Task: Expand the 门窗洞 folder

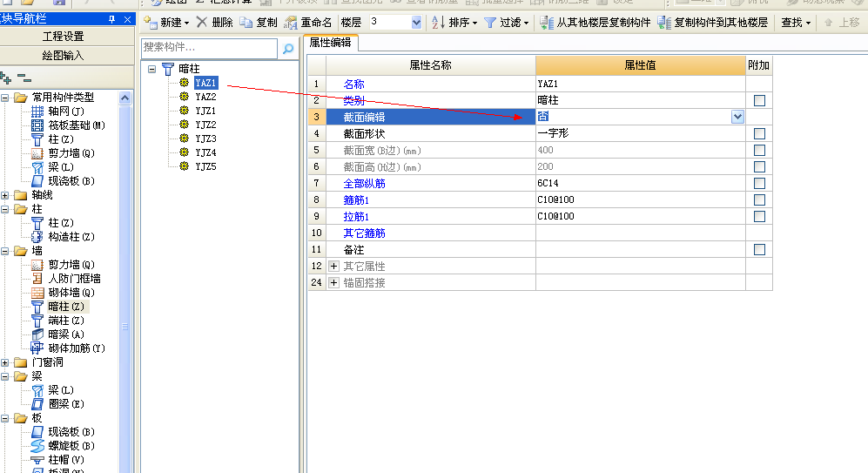Action: point(5,362)
